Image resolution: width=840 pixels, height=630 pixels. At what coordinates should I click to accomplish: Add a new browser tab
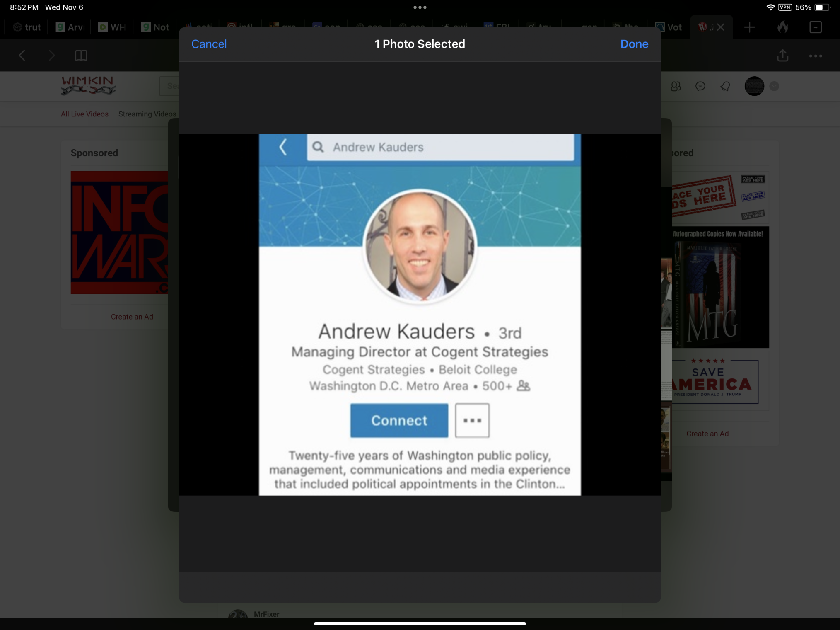pyautogui.click(x=749, y=27)
